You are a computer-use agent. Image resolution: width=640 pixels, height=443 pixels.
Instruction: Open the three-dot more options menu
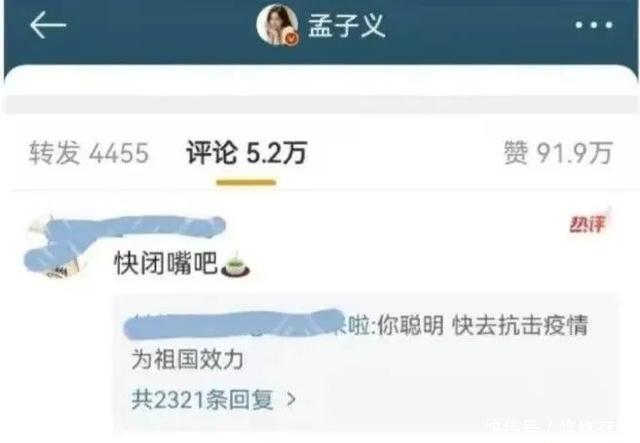tap(594, 25)
